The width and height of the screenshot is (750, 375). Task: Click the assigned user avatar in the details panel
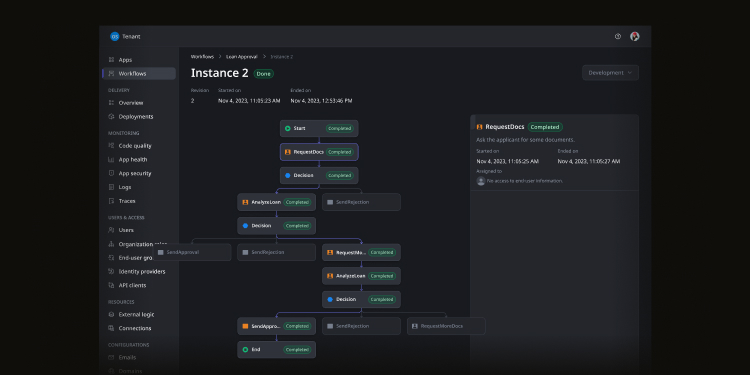(481, 181)
